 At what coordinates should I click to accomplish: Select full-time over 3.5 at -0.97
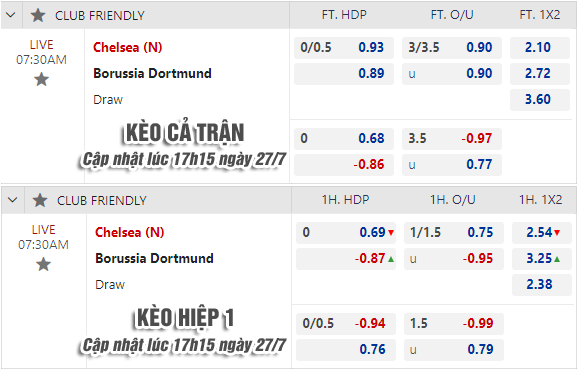(452, 139)
